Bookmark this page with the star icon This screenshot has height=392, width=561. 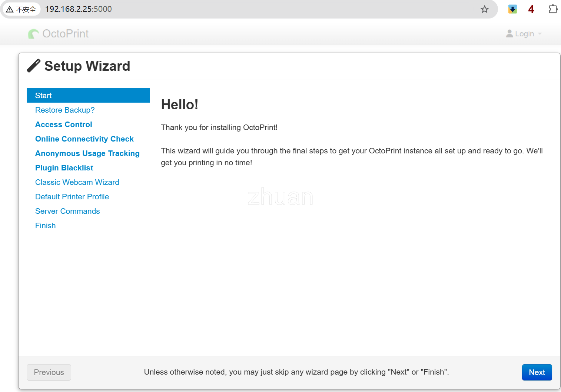point(485,9)
